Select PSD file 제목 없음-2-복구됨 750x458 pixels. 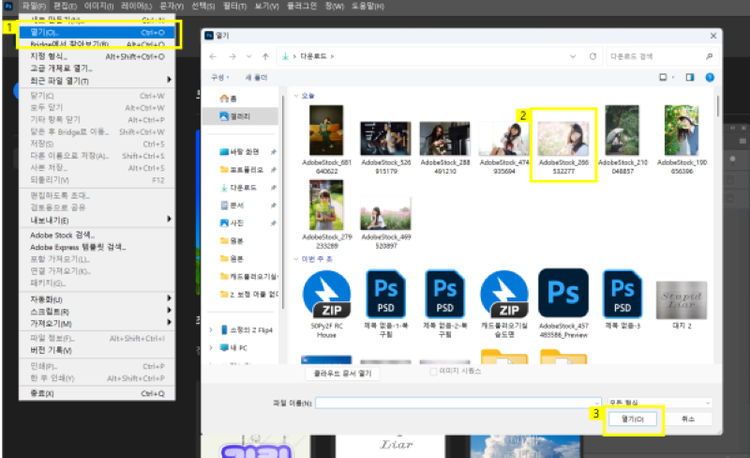(x=445, y=304)
